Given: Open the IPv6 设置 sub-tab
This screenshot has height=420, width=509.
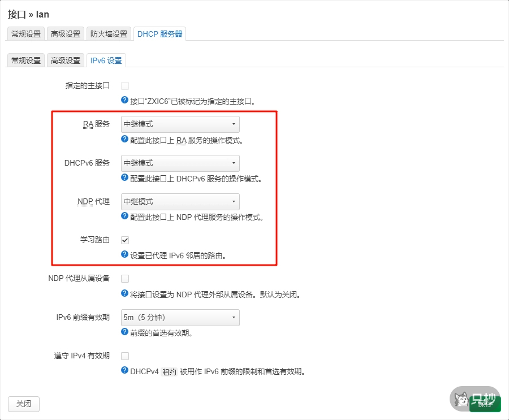Looking at the screenshot, I should click(106, 60).
